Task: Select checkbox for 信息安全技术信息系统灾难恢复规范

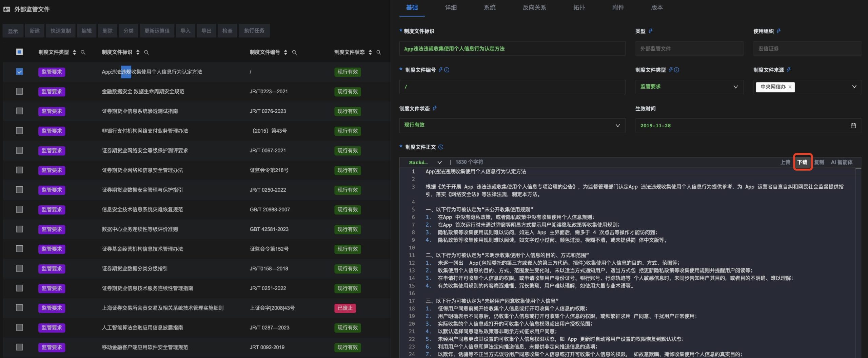Action: pyautogui.click(x=19, y=209)
